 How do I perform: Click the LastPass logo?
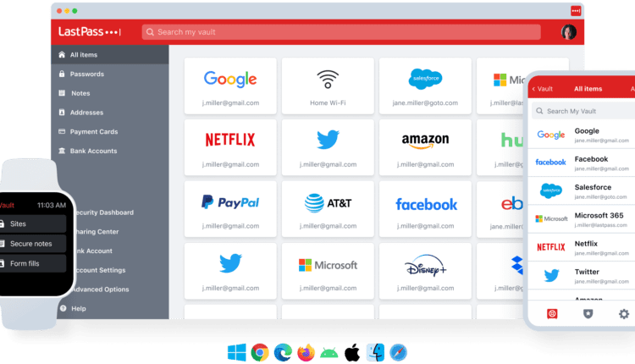pos(90,31)
